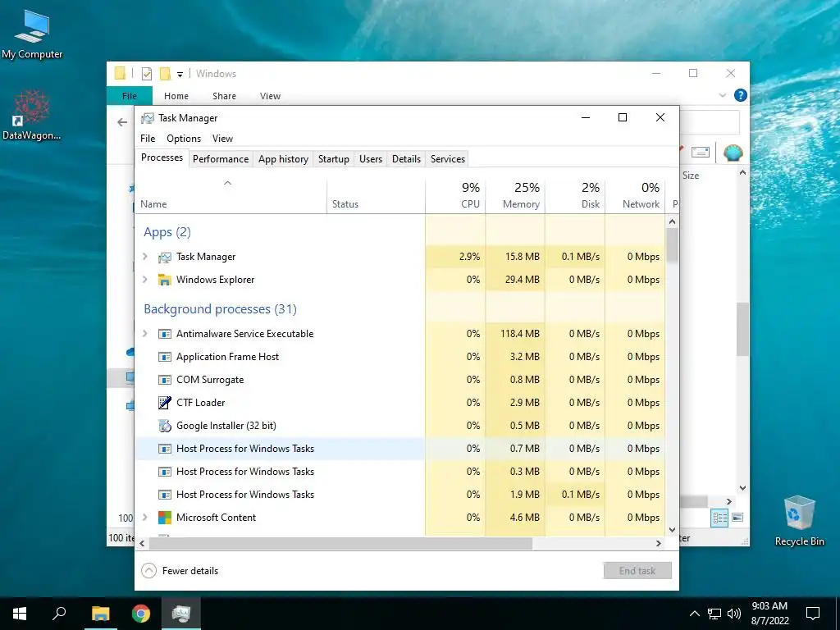Open the network tray icon

[x=714, y=614]
